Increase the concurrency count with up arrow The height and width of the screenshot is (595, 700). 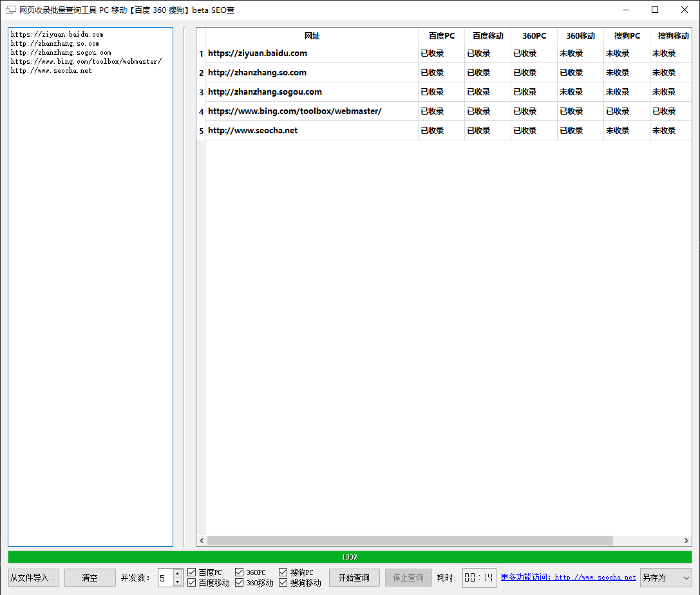point(178,574)
